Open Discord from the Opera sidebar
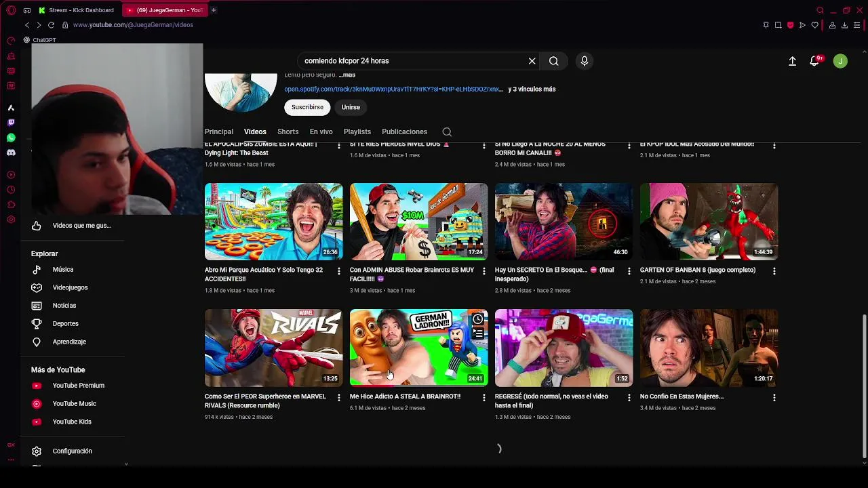This screenshot has height=488, width=868. coord(11,152)
